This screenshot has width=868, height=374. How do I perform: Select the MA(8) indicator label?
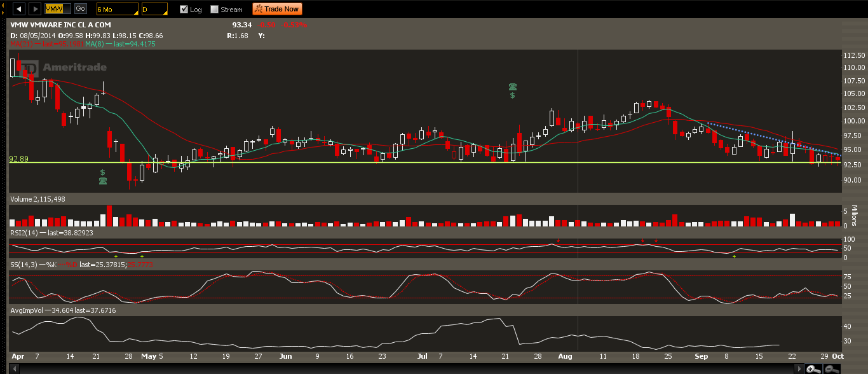(93, 45)
